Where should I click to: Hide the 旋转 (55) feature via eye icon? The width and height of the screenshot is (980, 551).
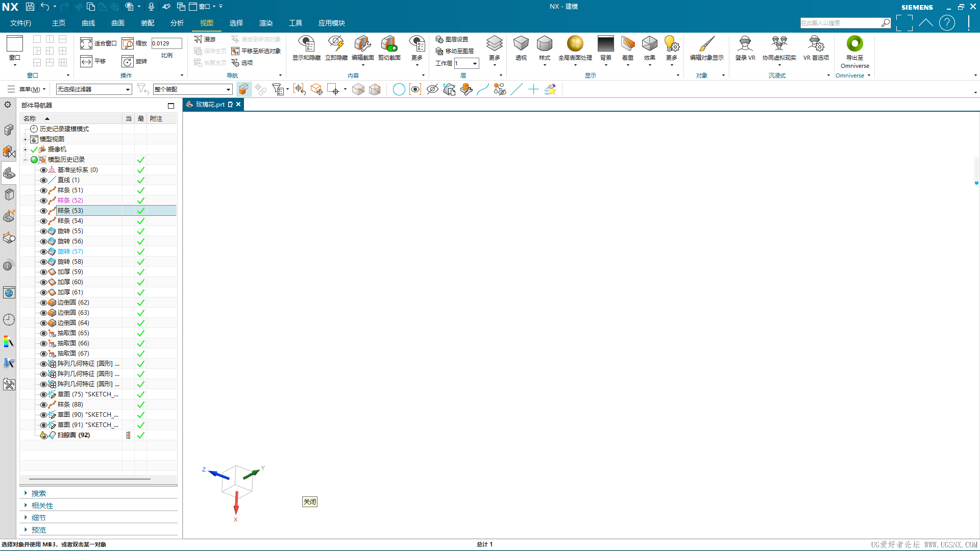43,231
